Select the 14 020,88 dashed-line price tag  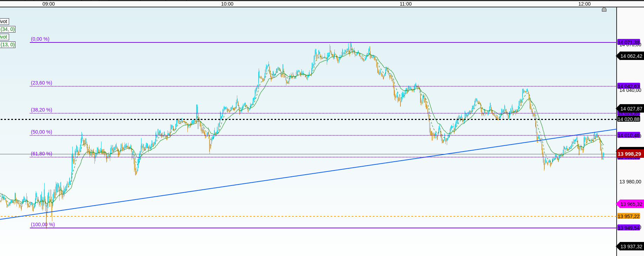(x=629, y=119)
